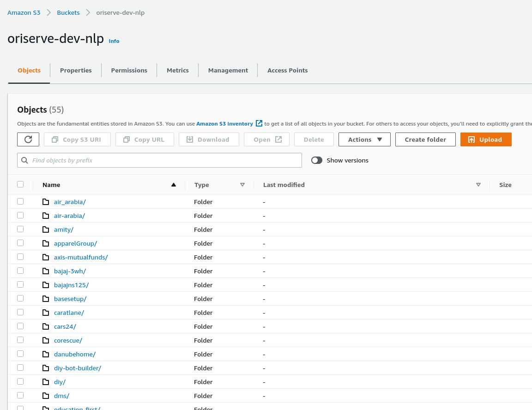Viewport: 532px width, 410px height.
Task: Focus the Find objects by prefix field
Action: pyautogui.click(x=164, y=160)
